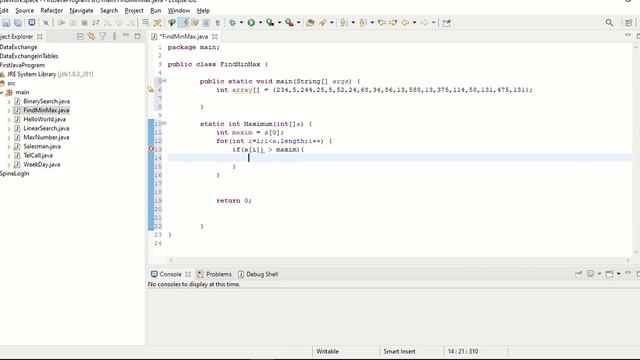Click the Writable status bar entry
Image resolution: width=640 pixels, height=360 pixels.
[327, 351]
